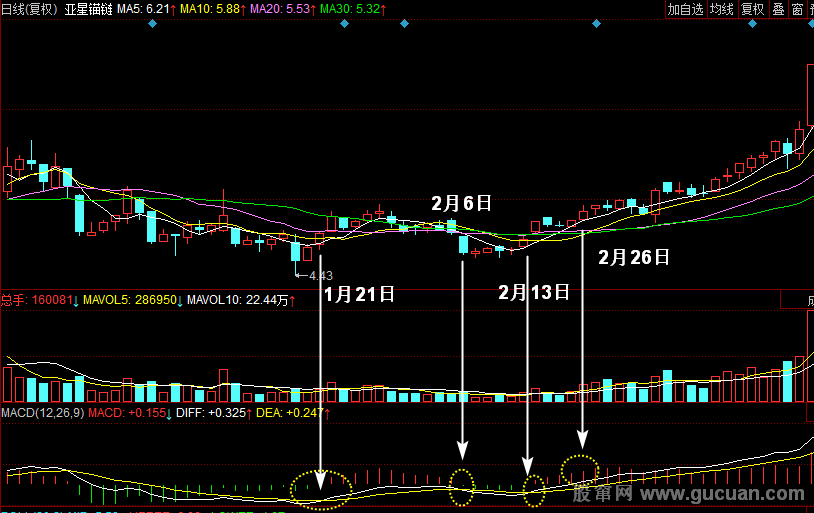Click the 窗 window layout icon
The image size is (814, 513).
797,9
